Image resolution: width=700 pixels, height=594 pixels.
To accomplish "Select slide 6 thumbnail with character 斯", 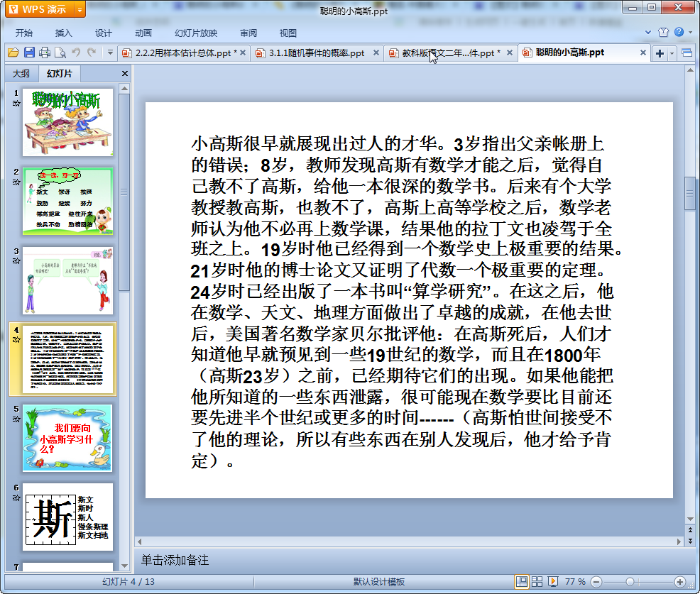I will pos(68,517).
